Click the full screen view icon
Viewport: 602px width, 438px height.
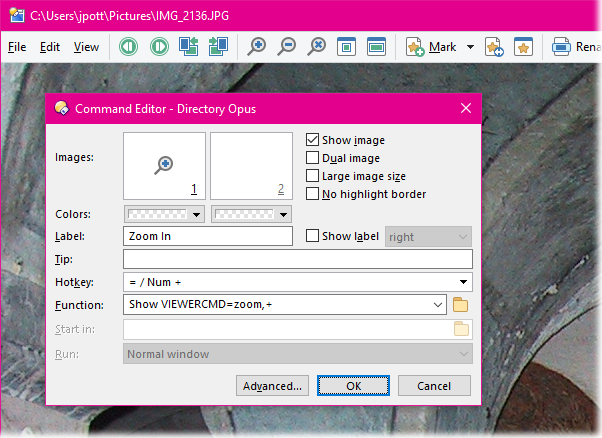376,47
